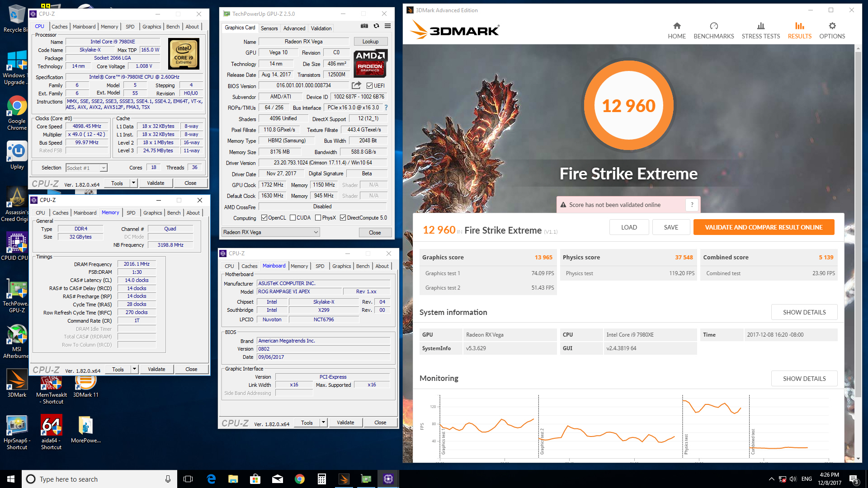Open Edge from taskbar

click(211, 479)
